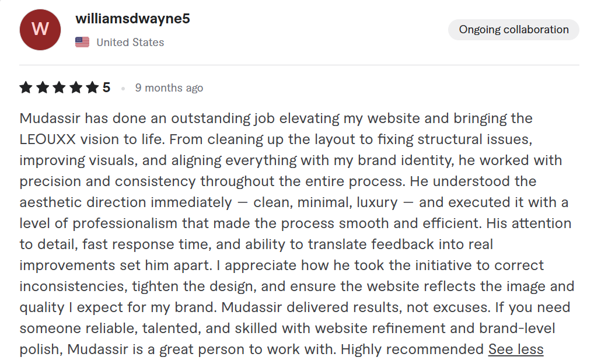Click the Ongoing collaboration badge

pos(513,30)
